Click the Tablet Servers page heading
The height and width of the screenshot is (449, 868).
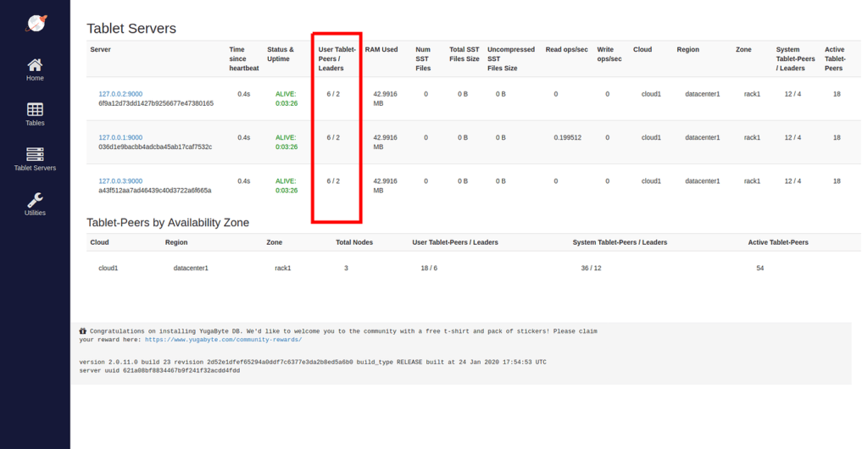(x=131, y=29)
